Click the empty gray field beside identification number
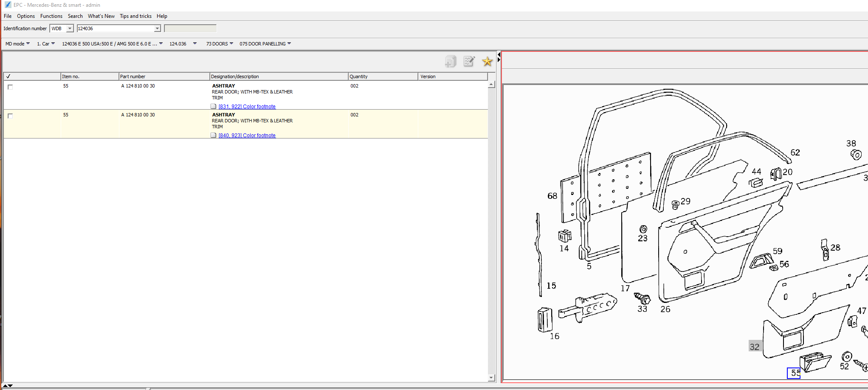The image size is (868, 390). pyautogui.click(x=190, y=28)
